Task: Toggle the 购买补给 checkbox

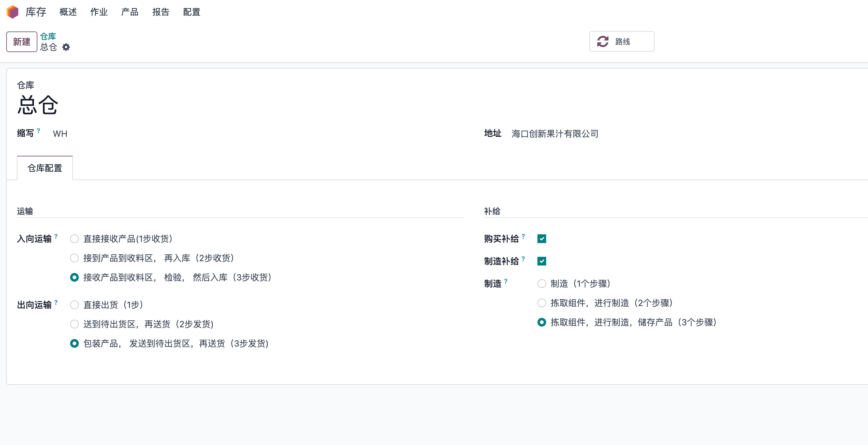Action: [541, 239]
